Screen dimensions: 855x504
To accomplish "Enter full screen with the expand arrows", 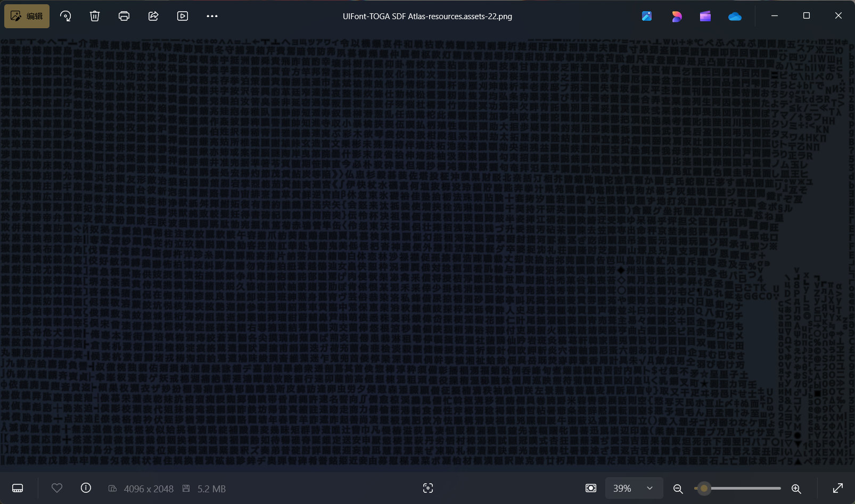I will click(x=837, y=488).
